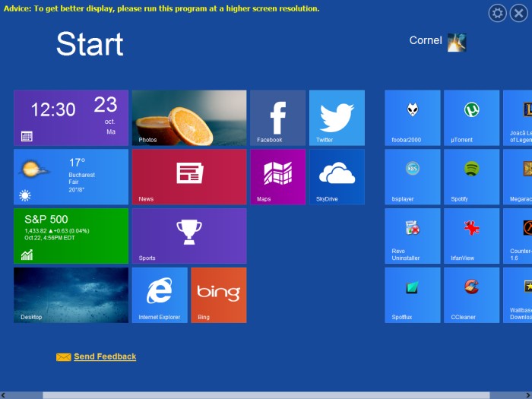Launch the Twitter tile
This screenshot has width=532, height=399.
337,118
